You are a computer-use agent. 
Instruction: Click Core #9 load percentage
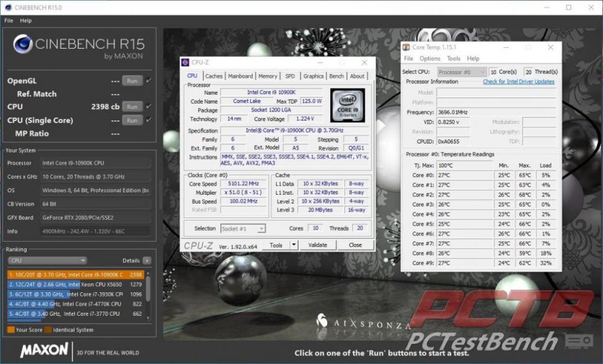[x=545, y=263]
